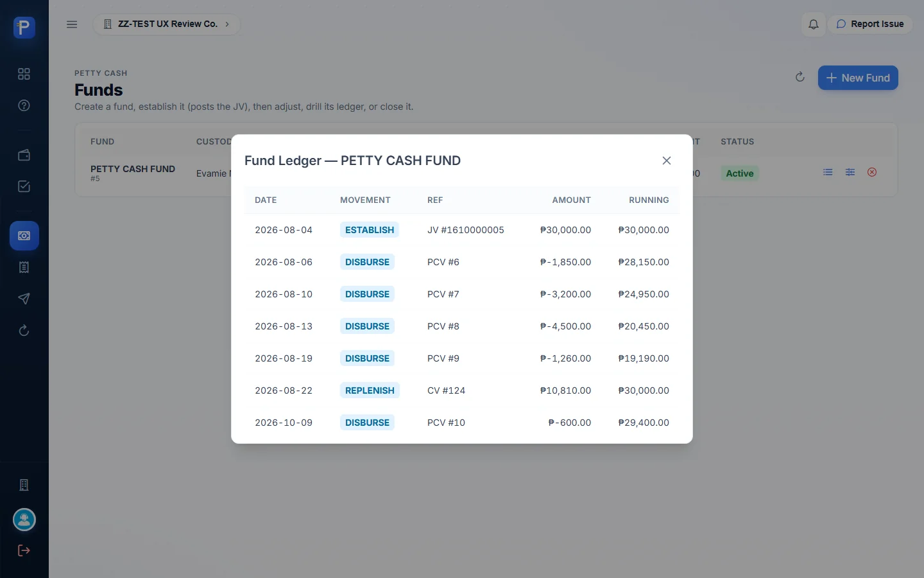Open the paper plane send icon in sidebar
924x578 pixels.
[24, 299]
